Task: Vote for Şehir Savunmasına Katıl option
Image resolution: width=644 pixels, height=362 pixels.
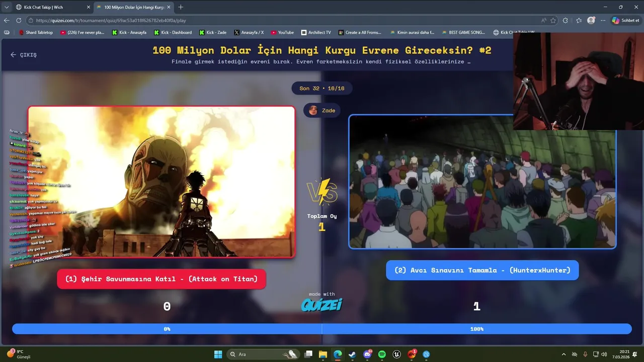Action: point(162,279)
